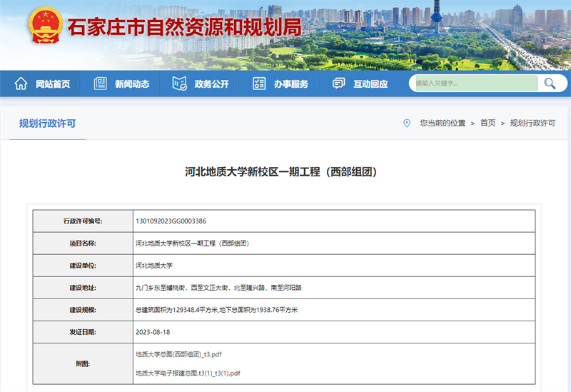Click the map icon for 政务公开

coord(180,84)
